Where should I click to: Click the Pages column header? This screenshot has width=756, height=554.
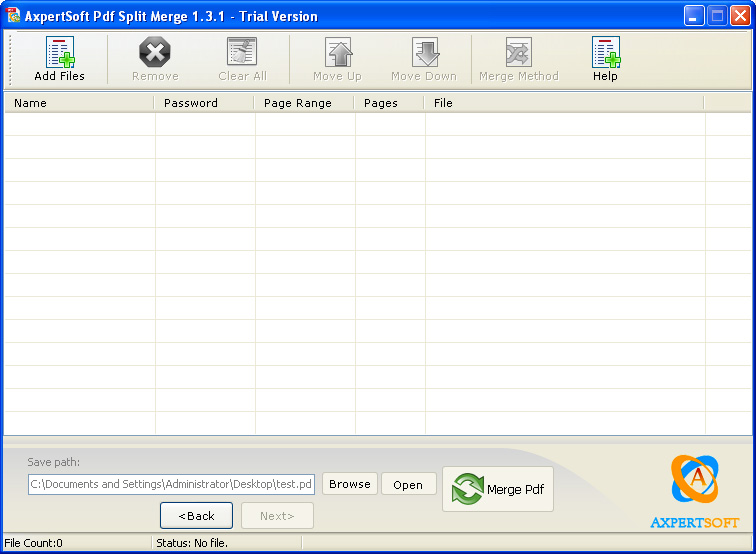[x=390, y=103]
